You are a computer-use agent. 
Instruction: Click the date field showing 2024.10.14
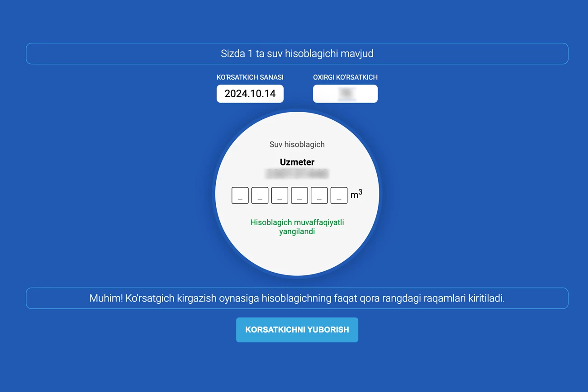[250, 94]
